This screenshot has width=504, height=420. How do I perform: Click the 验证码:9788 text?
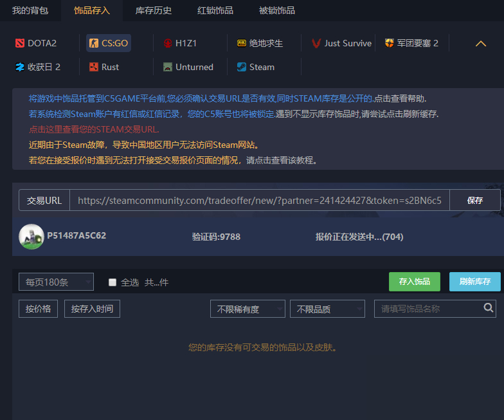click(216, 237)
